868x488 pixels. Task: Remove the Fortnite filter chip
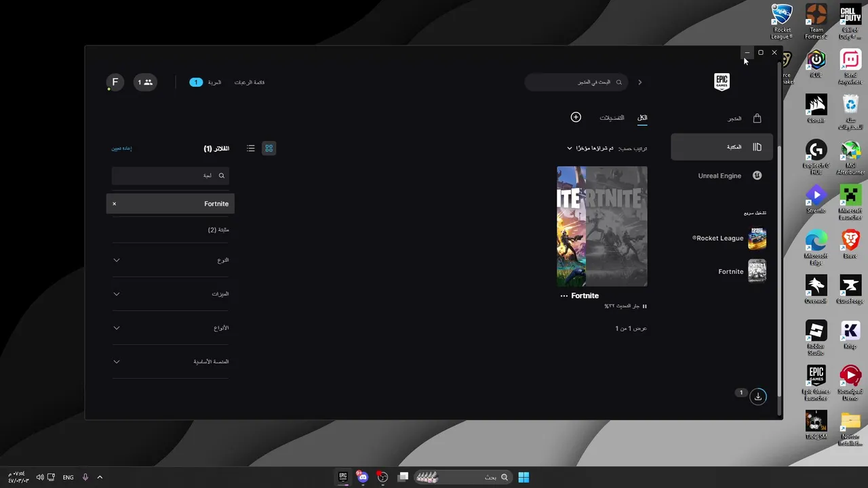coord(114,204)
